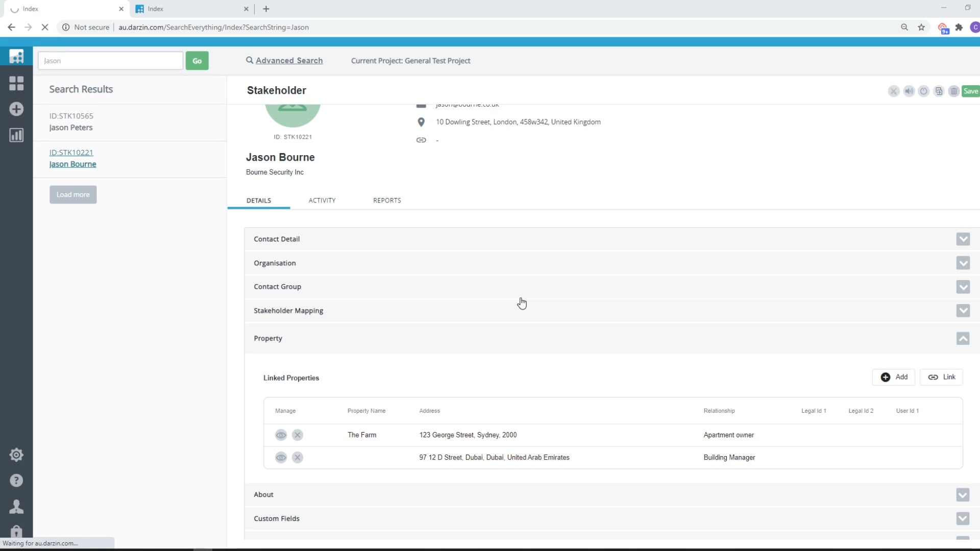Screen dimensions: 980x551
Task: Open Advanced Search link
Action: pyautogui.click(x=289, y=60)
